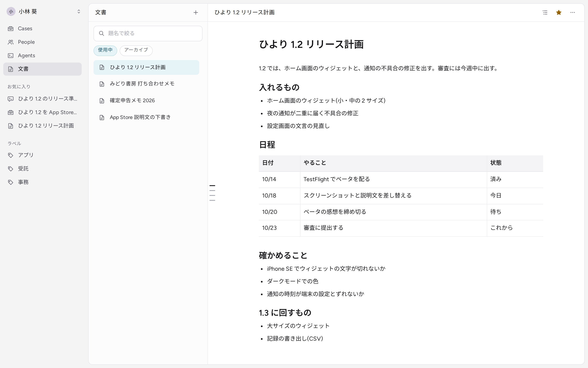The image size is (588, 368).
Task: Click briefcase icon beside ひより 1.2 を App Store
Action: coord(11,112)
